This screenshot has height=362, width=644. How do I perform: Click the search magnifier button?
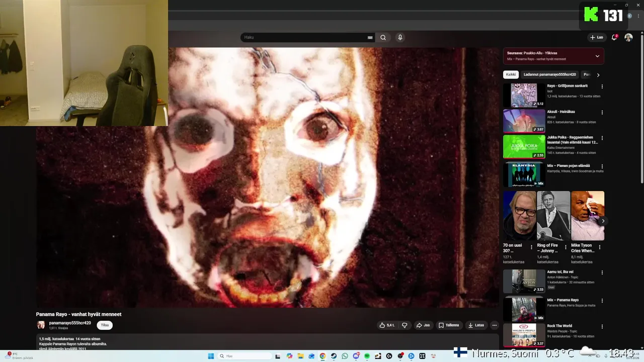pyautogui.click(x=383, y=37)
